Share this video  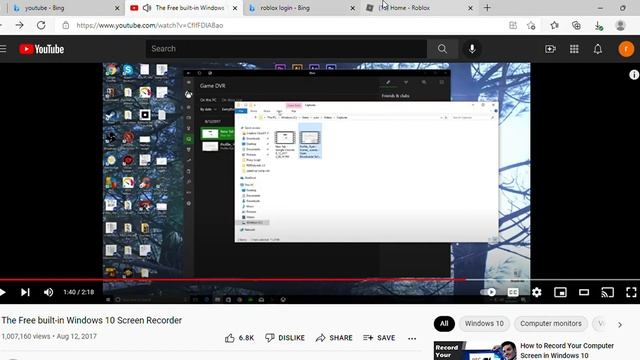[334, 338]
